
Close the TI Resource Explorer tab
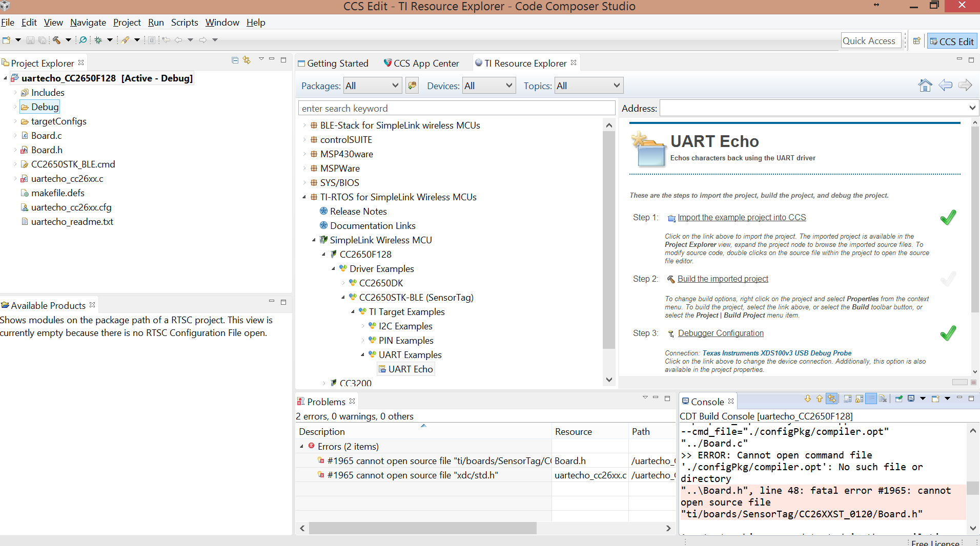coord(574,62)
